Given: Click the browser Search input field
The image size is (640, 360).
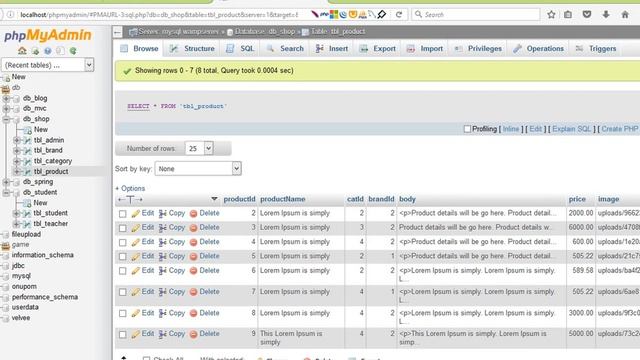Looking at the screenshot, I should 476,15.
